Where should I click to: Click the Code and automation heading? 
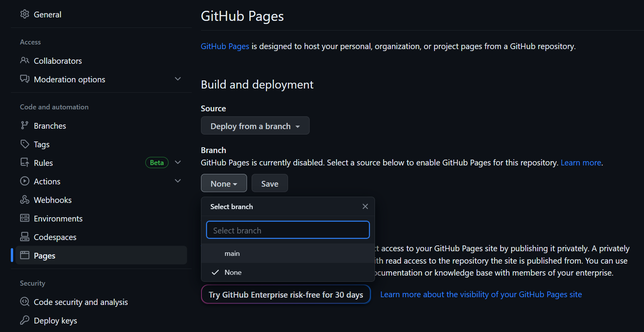pos(54,107)
